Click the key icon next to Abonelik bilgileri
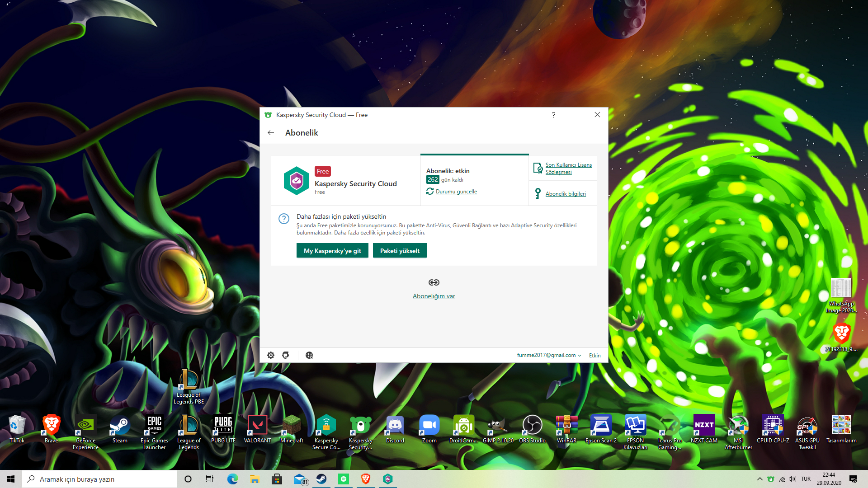Viewport: 868px width, 488px height. (538, 193)
